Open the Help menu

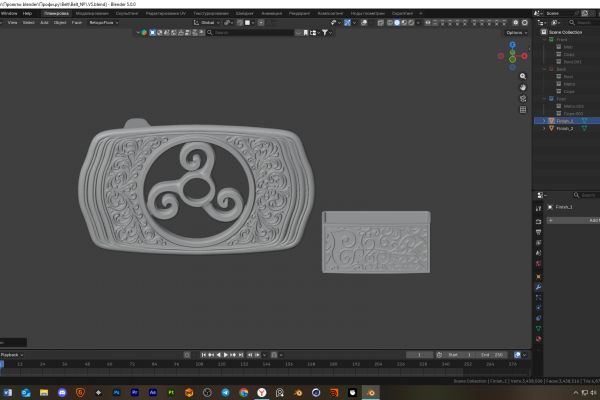[x=27, y=13]
